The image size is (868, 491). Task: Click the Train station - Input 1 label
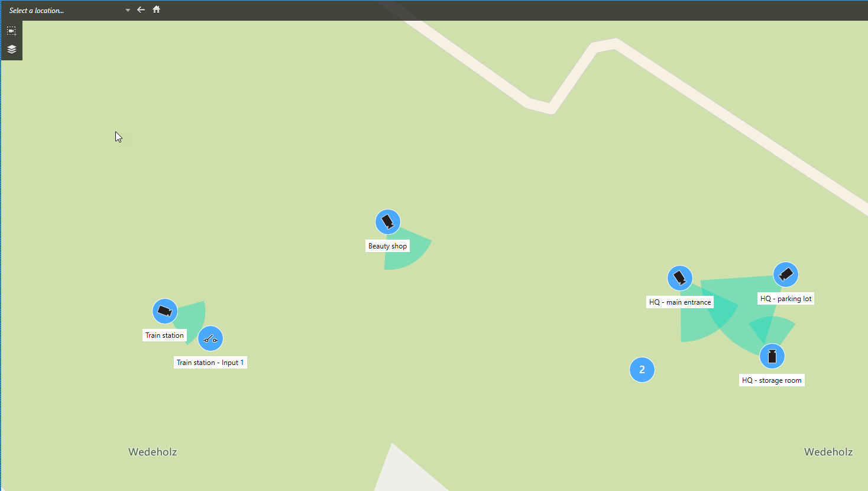(x=210, y=363)
